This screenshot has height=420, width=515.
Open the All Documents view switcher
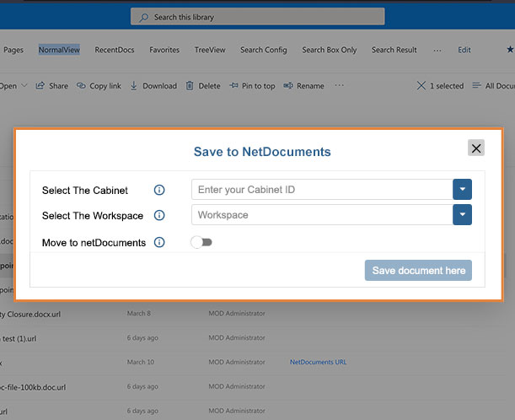493,86
